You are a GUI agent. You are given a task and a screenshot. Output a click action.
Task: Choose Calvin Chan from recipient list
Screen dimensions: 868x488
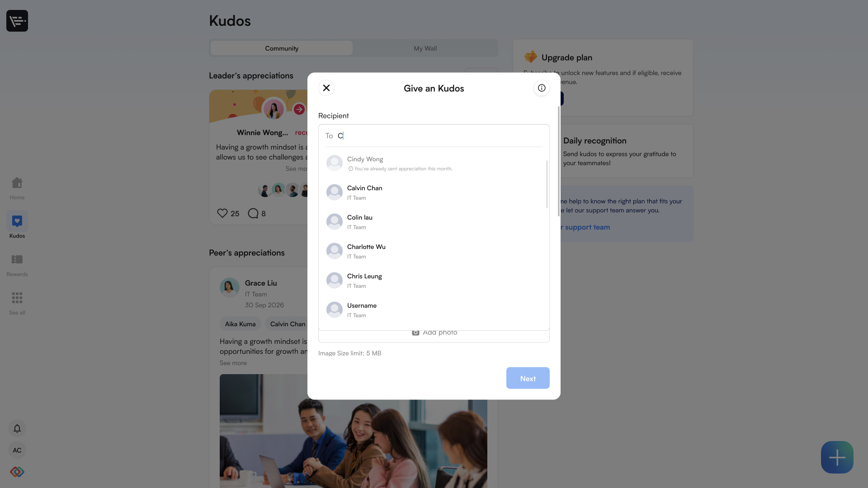tap(434, 192)
